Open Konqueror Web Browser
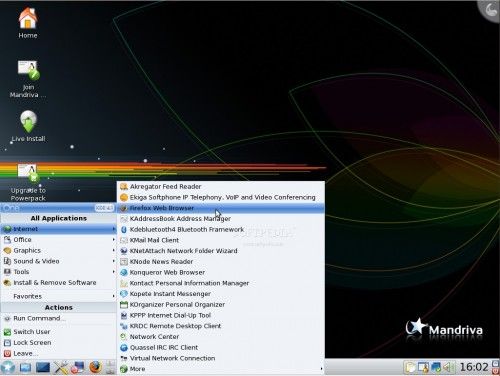The width and height of the screenshot is (500, 376). [221, 272]
